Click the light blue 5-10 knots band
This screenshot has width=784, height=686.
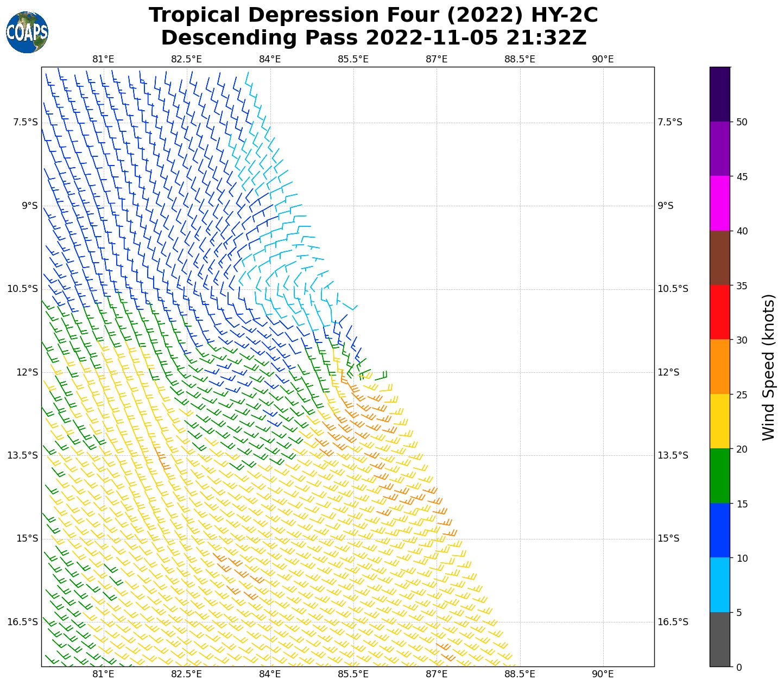point(720,585)
